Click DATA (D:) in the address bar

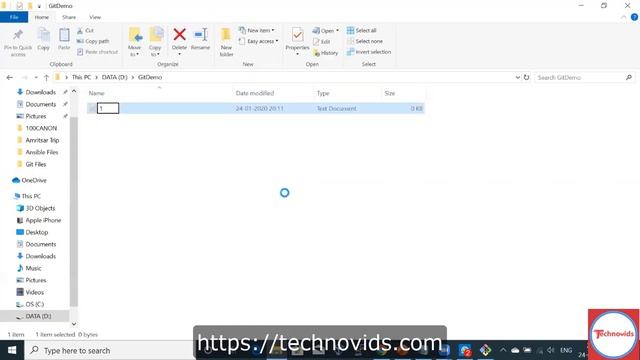[x=115, y=77]
